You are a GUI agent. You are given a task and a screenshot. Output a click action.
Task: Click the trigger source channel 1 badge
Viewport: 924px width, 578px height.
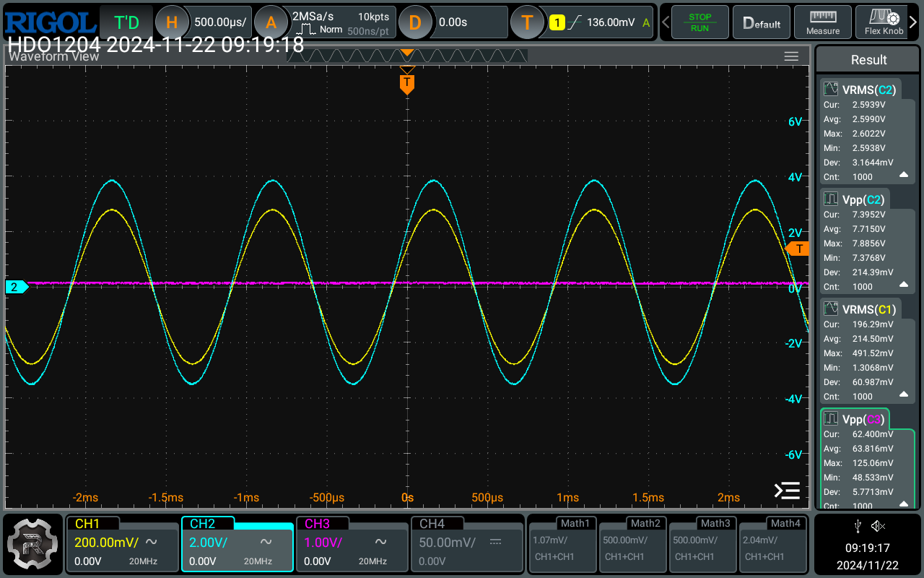click(x=557, y=22)
